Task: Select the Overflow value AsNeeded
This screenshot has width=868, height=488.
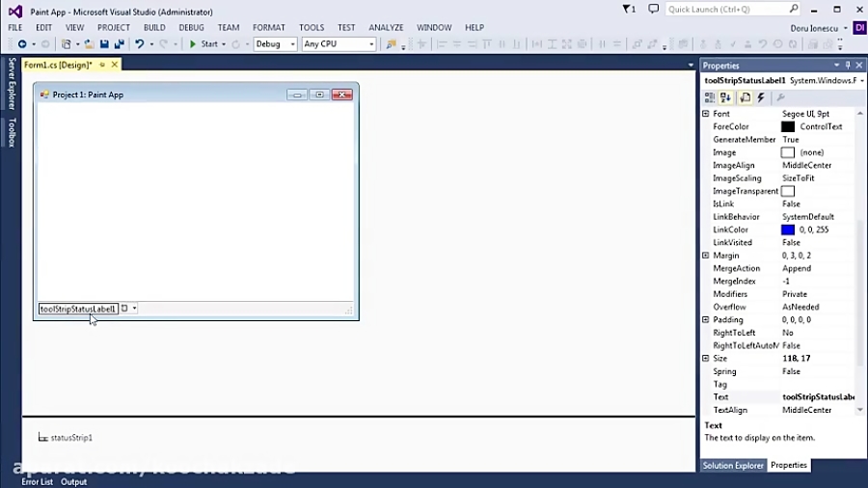Action: point(800,307)
